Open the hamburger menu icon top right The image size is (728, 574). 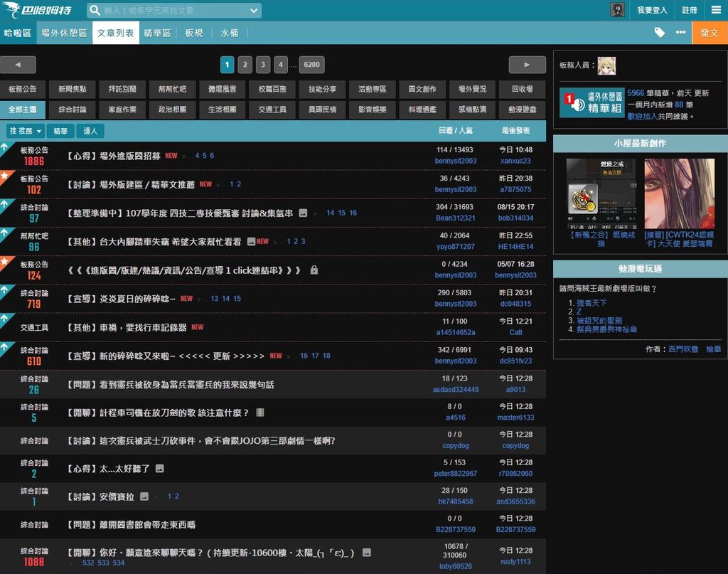pos(716,10)
